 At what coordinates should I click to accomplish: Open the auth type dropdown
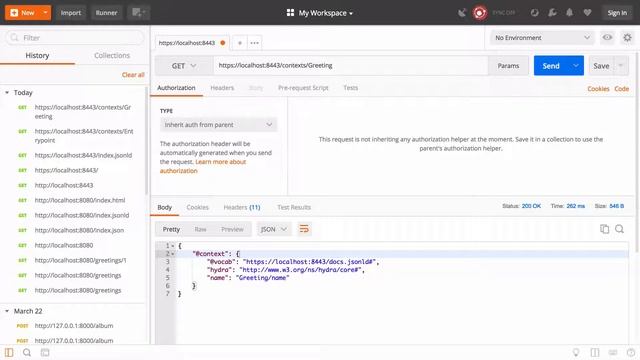[218, 124]
